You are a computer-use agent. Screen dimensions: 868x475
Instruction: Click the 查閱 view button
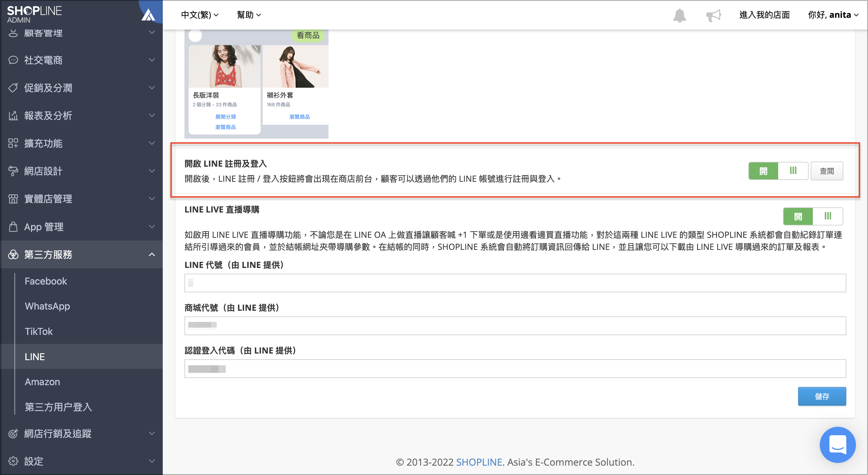[827, 171]
